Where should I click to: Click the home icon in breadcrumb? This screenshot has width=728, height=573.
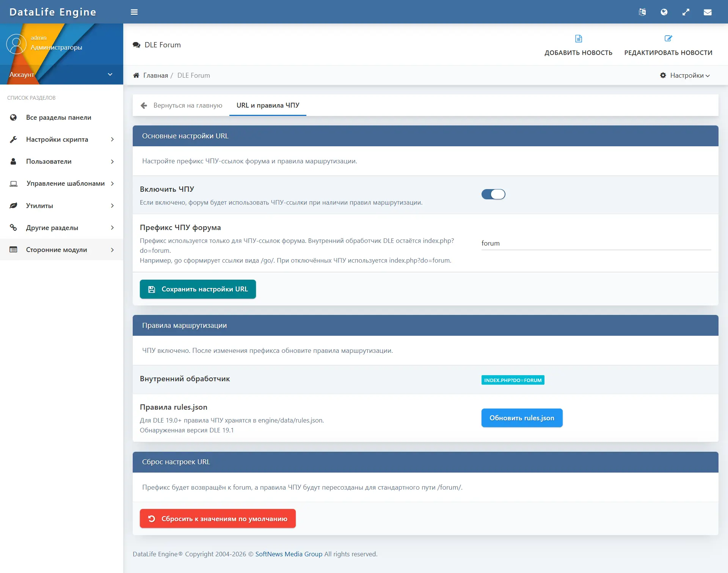136,75
